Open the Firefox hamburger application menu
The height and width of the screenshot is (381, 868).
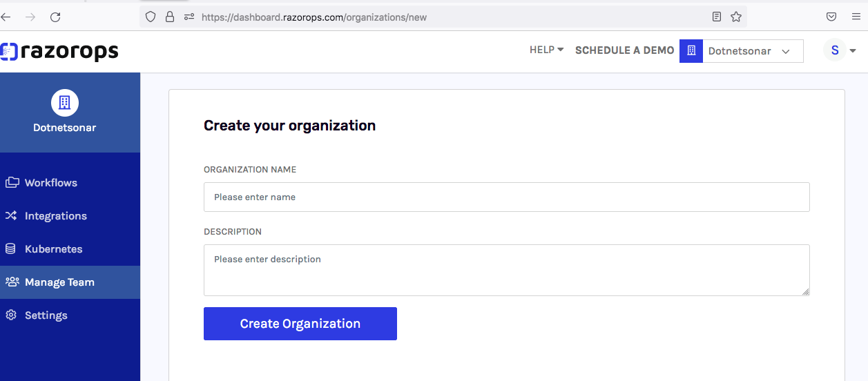(856, 17)
